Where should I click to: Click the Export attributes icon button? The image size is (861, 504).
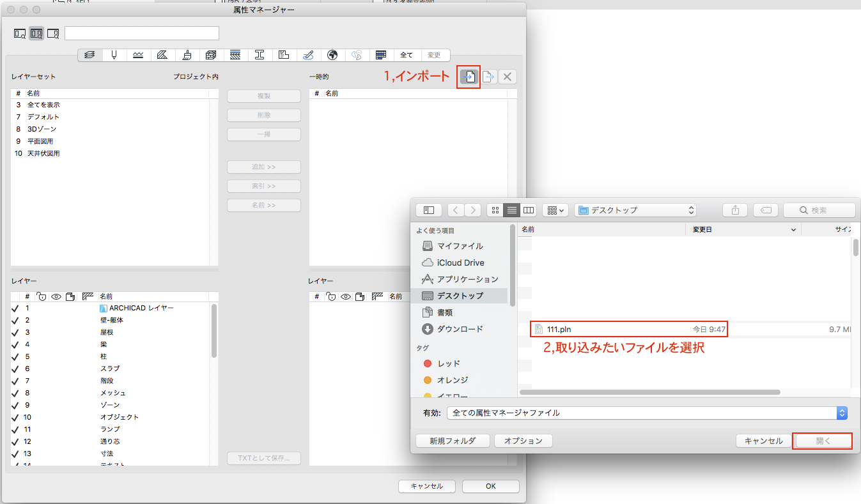tap(490, 77)
